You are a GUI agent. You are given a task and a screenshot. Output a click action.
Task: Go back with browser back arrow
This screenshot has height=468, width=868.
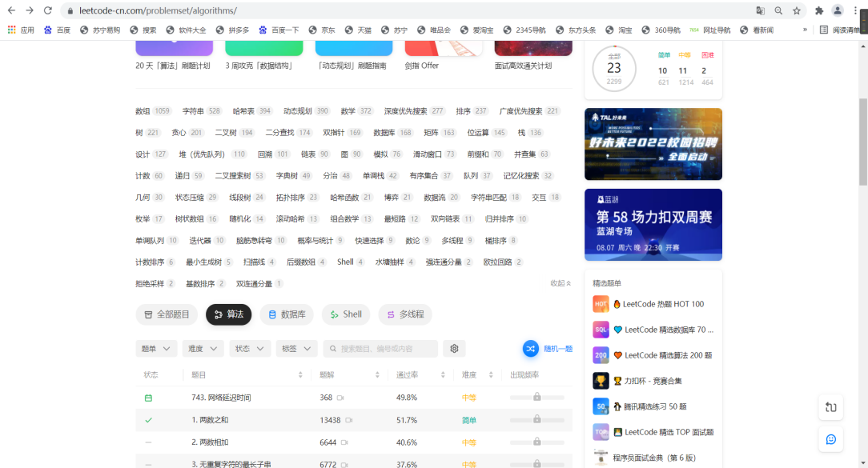[11, 10]
